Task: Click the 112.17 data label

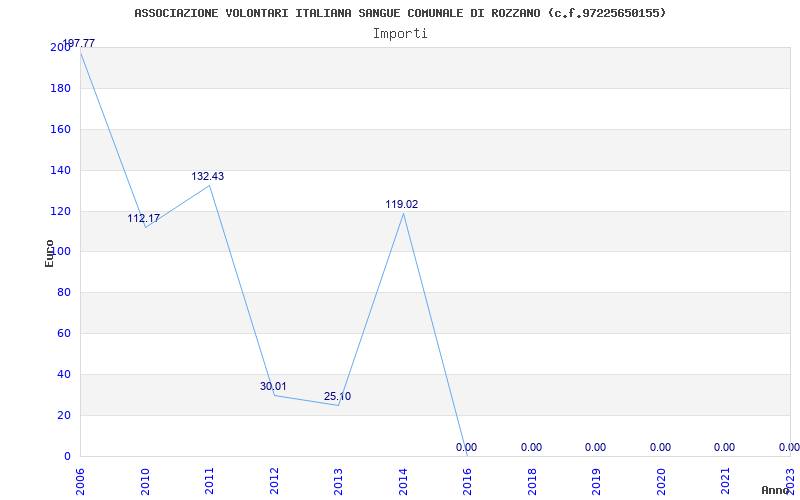Action: (x=143, y=218)
